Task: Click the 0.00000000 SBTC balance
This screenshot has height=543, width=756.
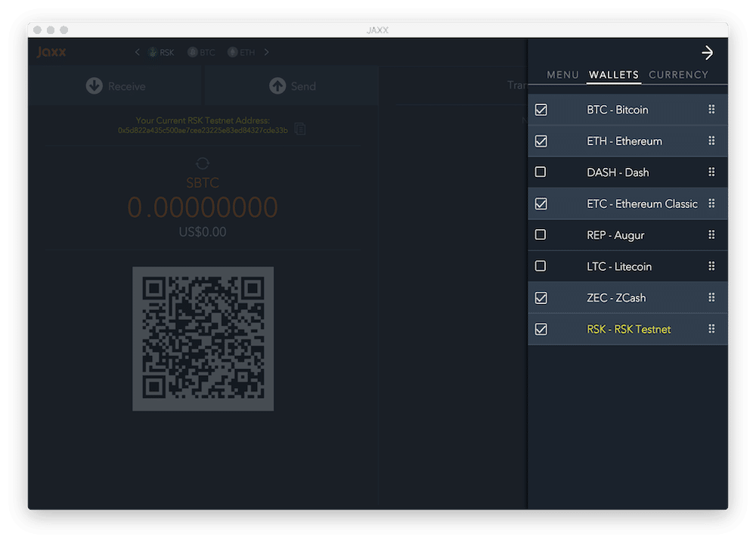Action: point(203,207)
